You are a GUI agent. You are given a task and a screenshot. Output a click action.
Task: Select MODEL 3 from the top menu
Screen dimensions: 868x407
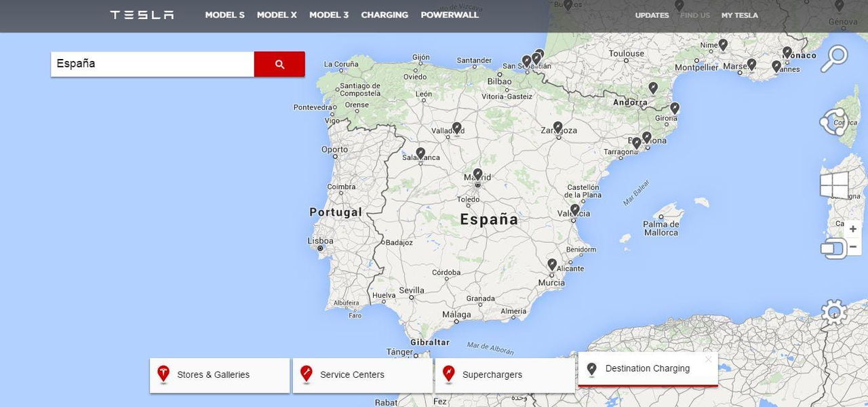point(329,15)
